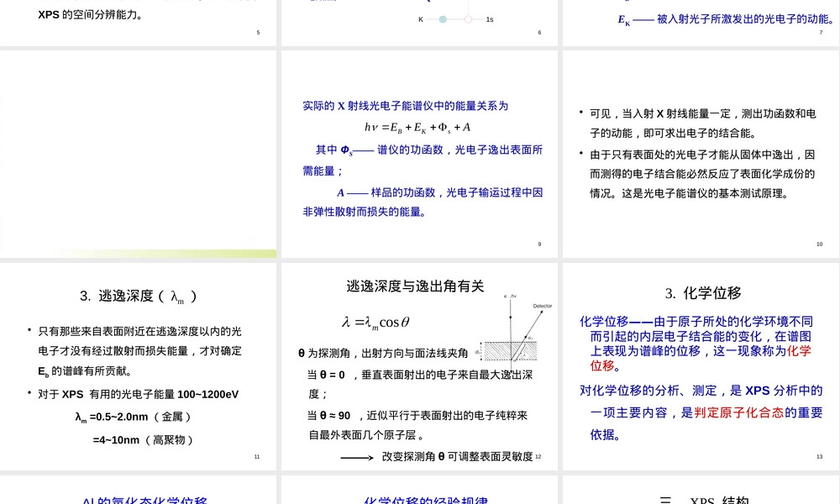Click the line 'EK —— 被入射光子所激发出的光电子的动能'

coord(727,20)
